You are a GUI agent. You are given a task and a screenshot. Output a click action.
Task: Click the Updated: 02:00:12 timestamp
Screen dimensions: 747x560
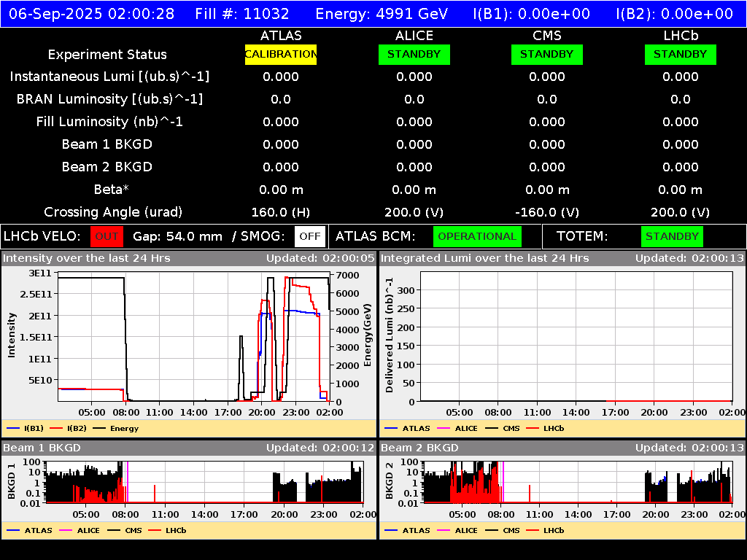coord(320,448)
